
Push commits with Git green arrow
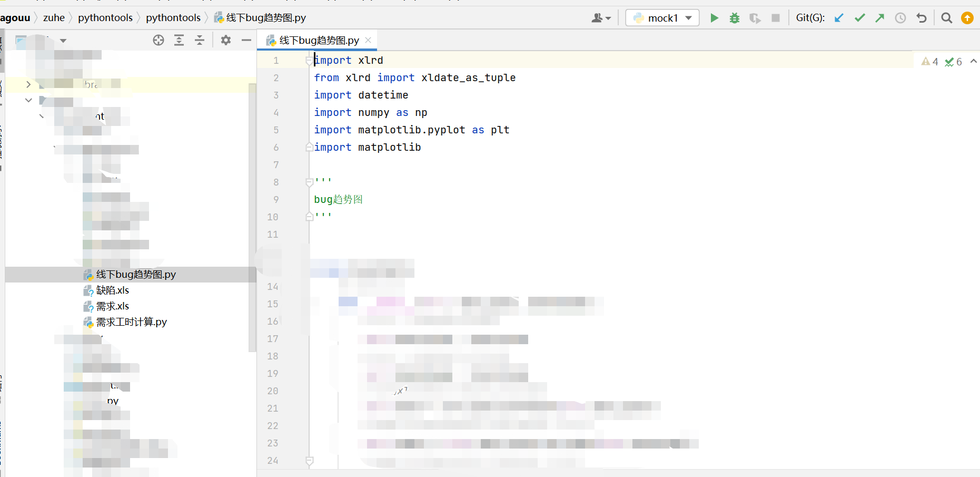880,18
